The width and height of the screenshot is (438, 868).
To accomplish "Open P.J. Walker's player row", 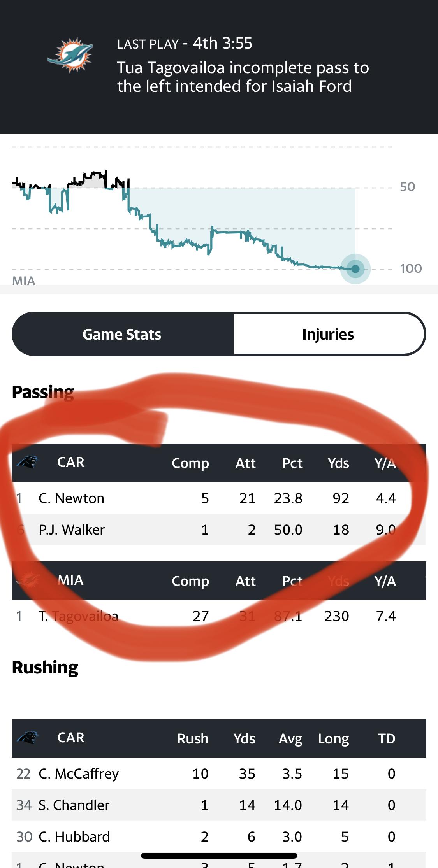I will coord(72,530).
